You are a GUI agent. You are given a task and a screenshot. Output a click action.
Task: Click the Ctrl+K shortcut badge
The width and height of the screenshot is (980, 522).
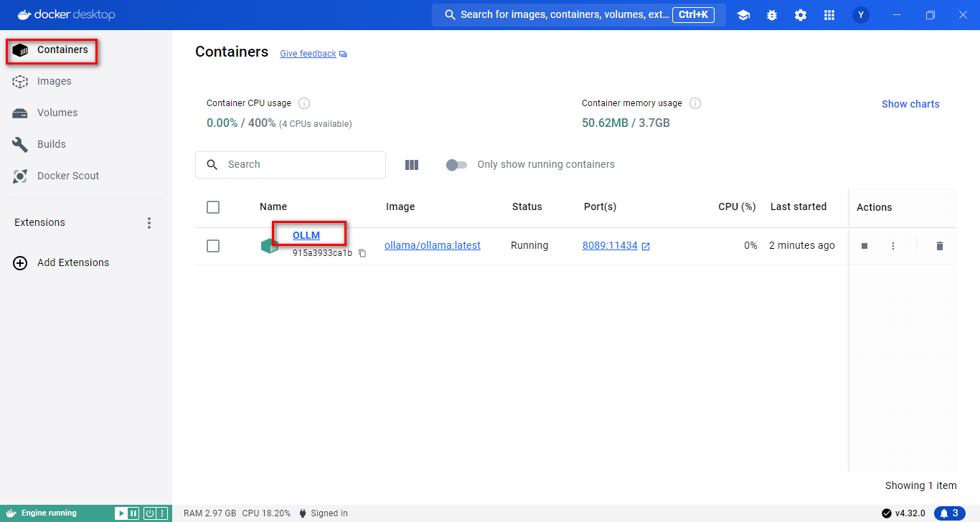[693, 14]
